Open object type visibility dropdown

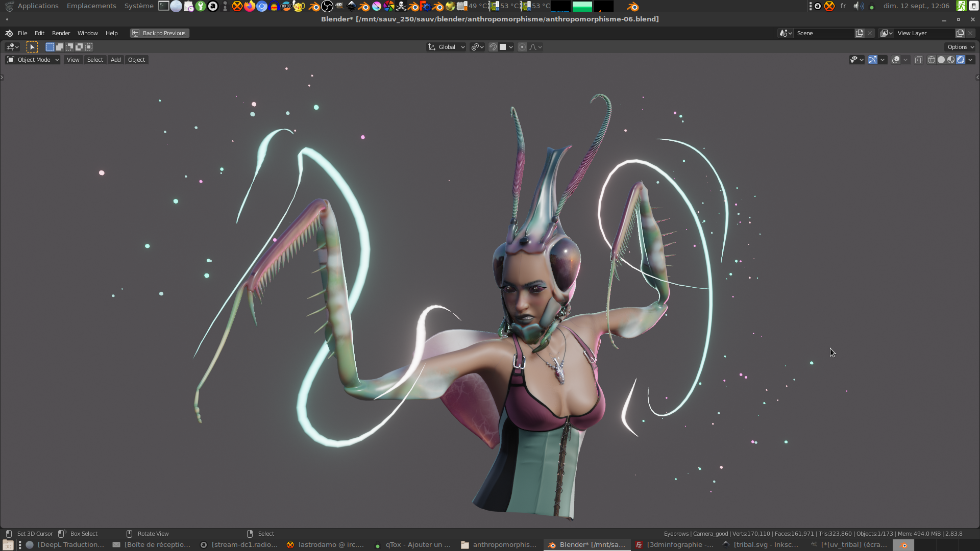coord(856,60)
